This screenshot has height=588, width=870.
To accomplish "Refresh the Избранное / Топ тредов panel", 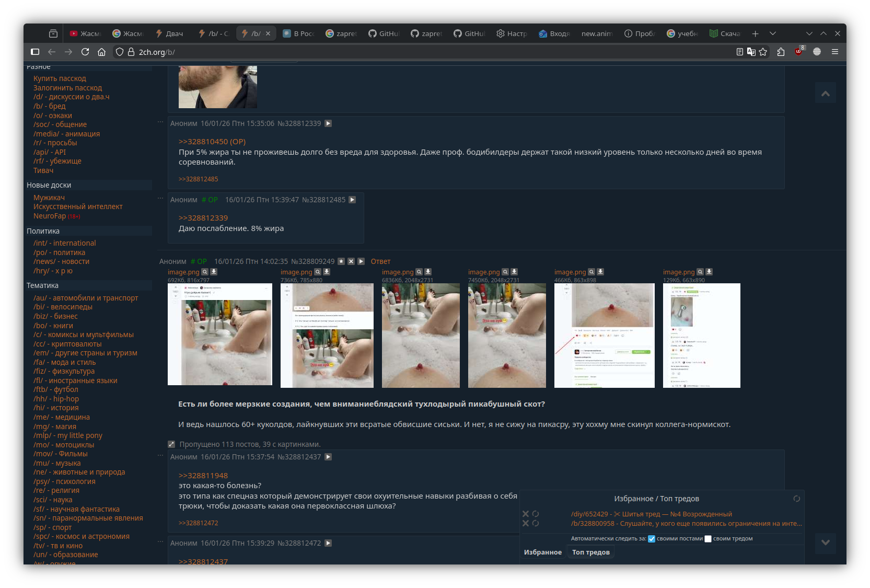I will (x=797, y=499).
